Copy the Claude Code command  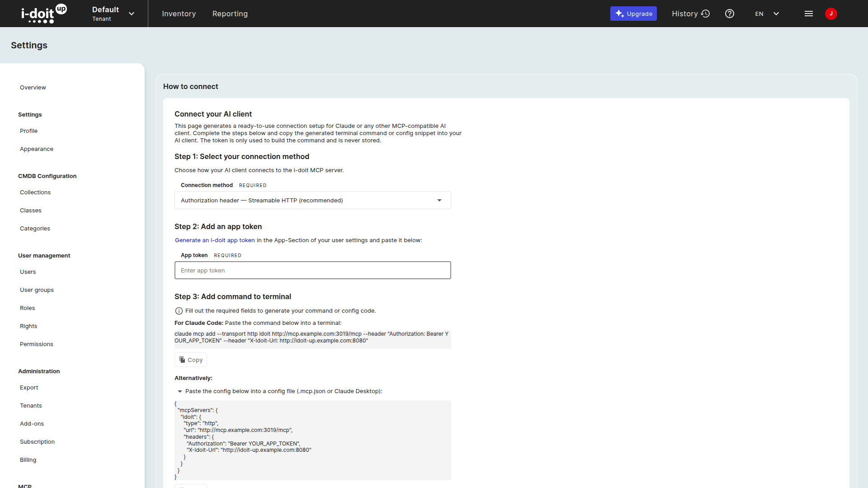(x=191, y=360)
